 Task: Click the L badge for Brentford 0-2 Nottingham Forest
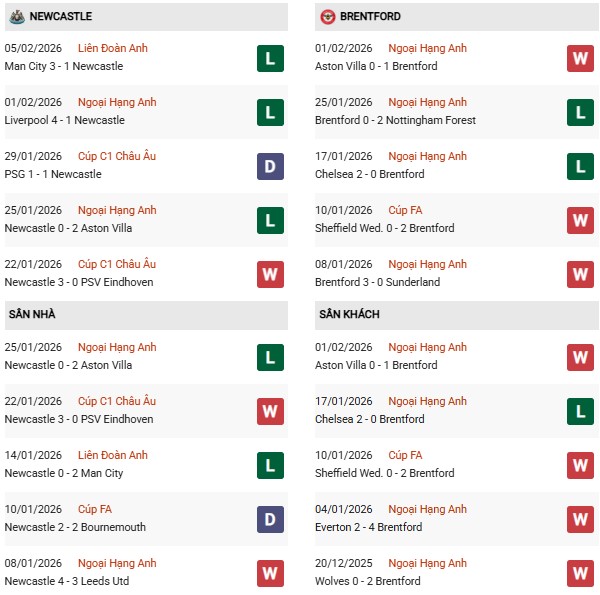click(580, 112)
